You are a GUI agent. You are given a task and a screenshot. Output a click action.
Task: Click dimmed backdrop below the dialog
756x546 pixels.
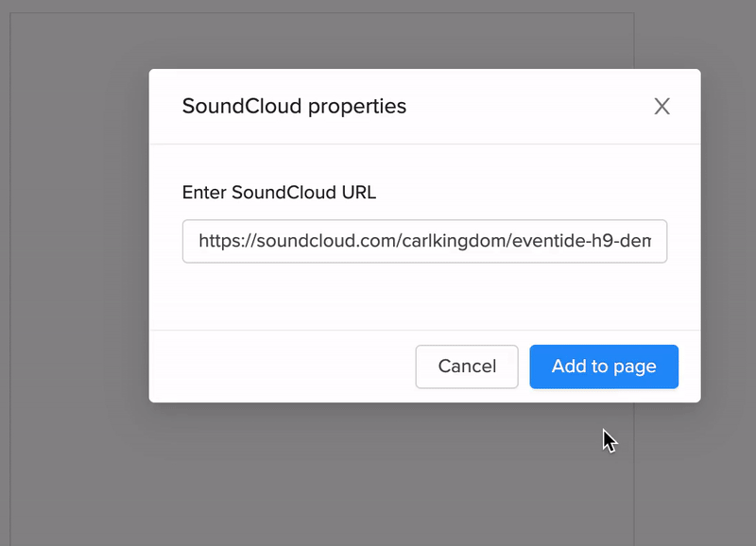(378, 472)
